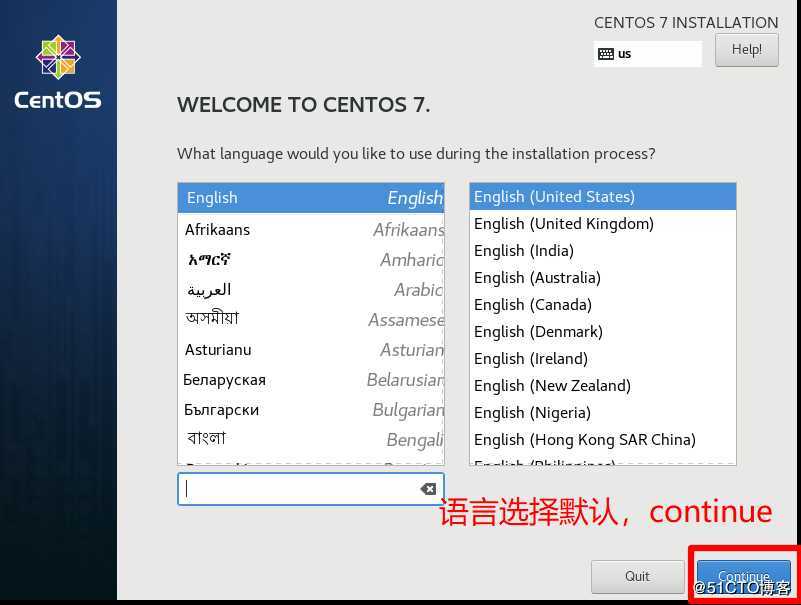Choose English (Australia) locale
The width and height of the screenshot is (801, 605).
click(x=603, y=278)
